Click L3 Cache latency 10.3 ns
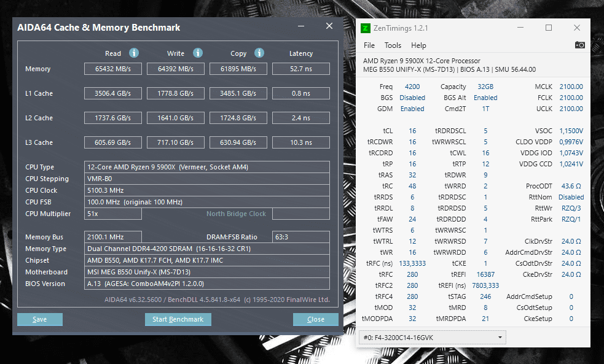This screenshot has height=364, width=604. coord(301,143)
